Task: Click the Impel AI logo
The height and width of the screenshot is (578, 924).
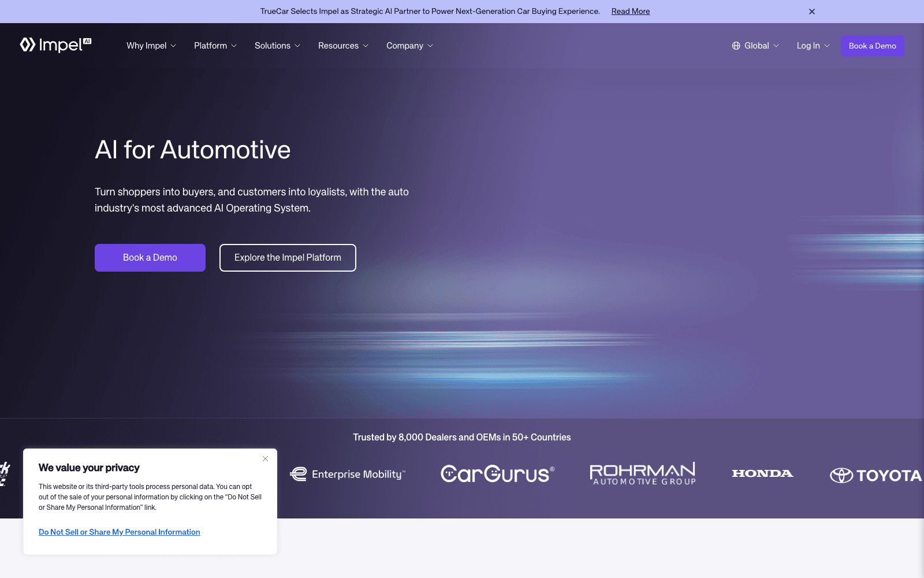Action: 55,45
